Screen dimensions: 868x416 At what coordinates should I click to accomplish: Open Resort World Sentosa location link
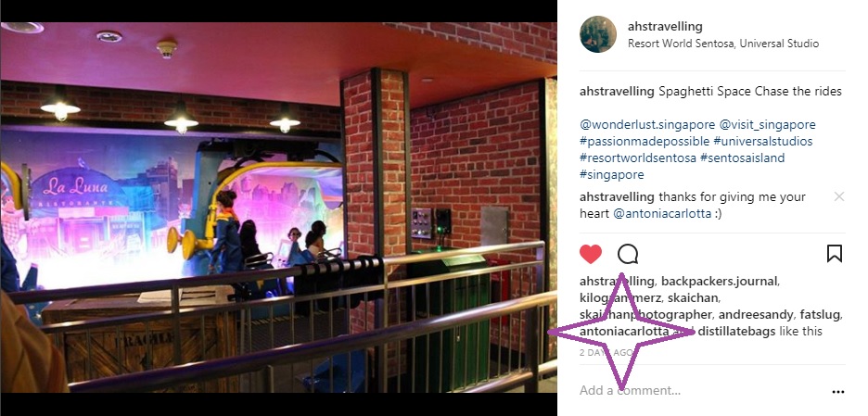point(723,44)
